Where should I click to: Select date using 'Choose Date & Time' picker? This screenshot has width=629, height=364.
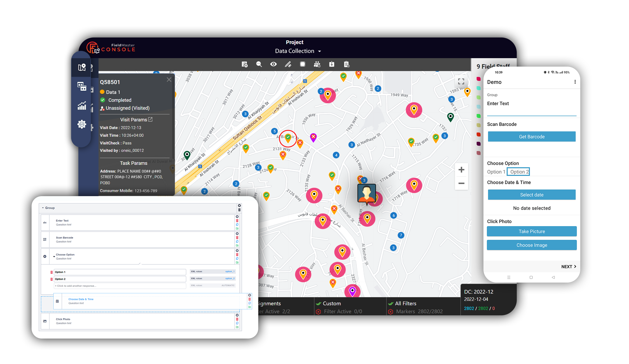531,194
